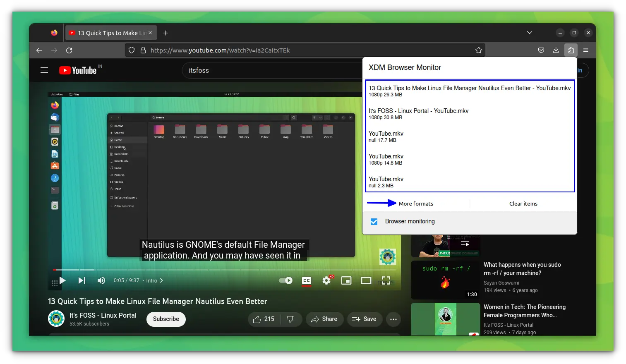Select YouTube.mkv null 17.7 MB item
626x364 pixels.
tap(470, 136)
